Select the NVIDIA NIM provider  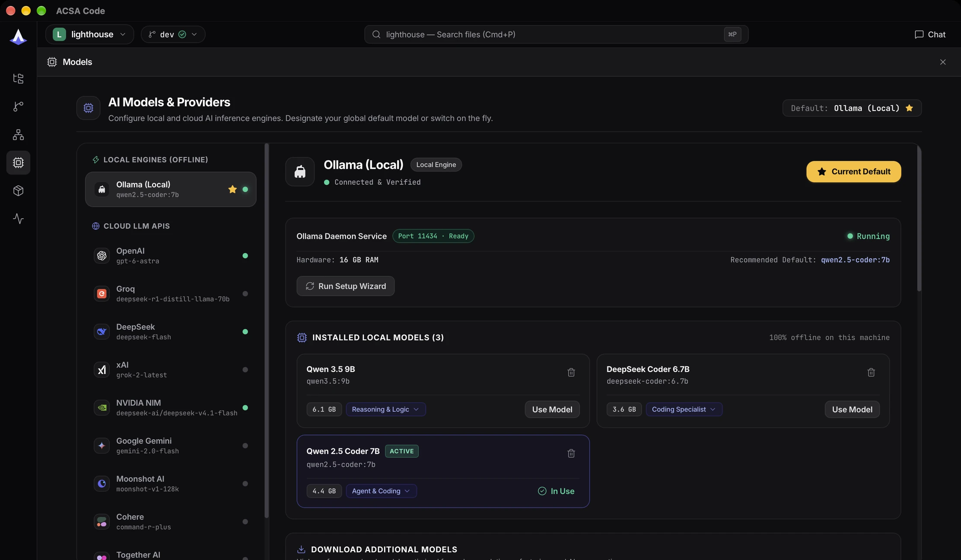[171, 408]
